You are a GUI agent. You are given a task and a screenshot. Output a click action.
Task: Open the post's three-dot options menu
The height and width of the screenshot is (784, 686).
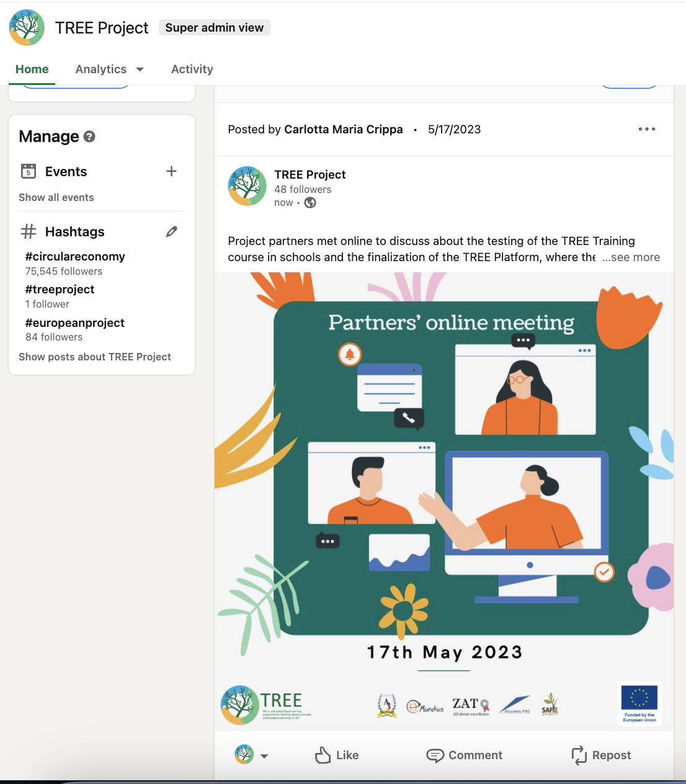[x=646, y=129]
